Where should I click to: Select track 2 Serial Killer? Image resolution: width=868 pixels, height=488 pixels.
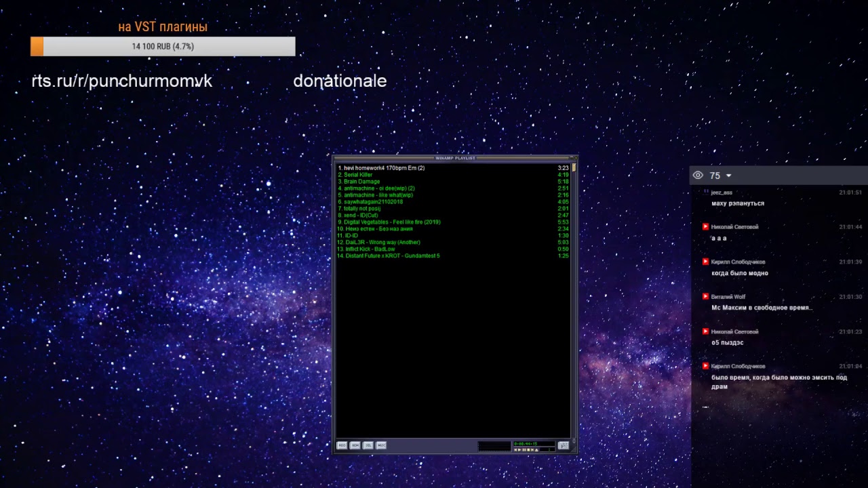point(453,175)
